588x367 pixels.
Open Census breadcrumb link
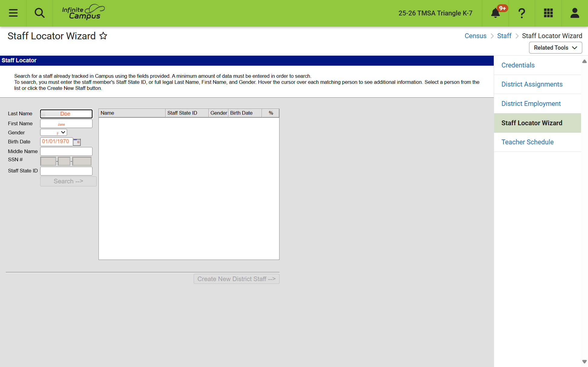[475, 36]
